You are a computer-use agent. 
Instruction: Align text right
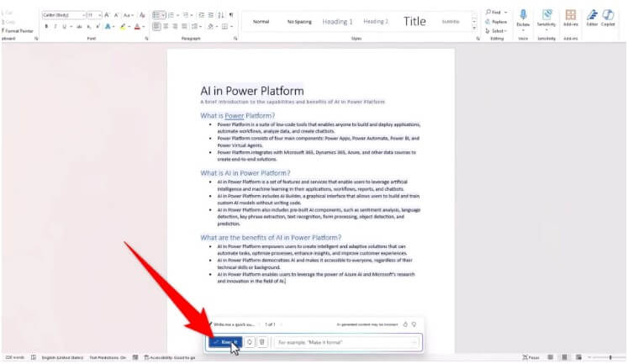coord(175,26)
